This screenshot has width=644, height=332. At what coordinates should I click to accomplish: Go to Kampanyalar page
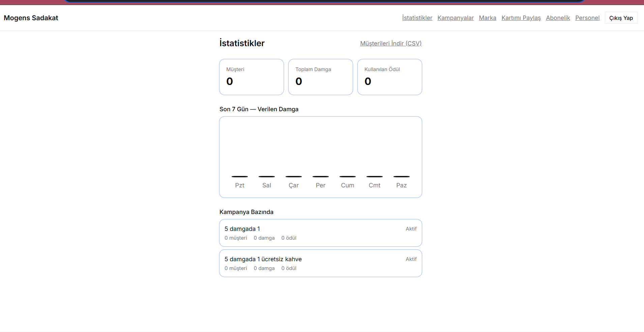456,18
